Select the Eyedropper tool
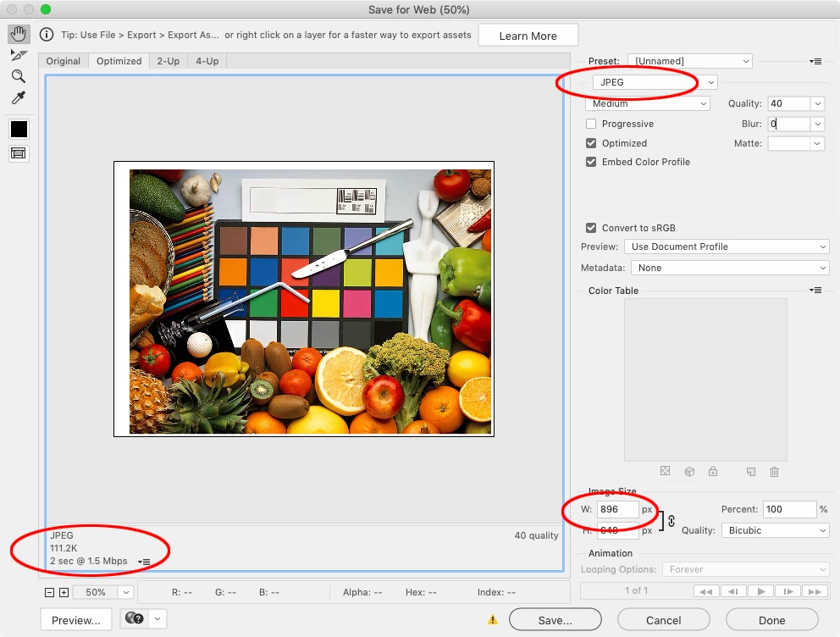The width and height of the screenshot is (840, 637). 19,98
